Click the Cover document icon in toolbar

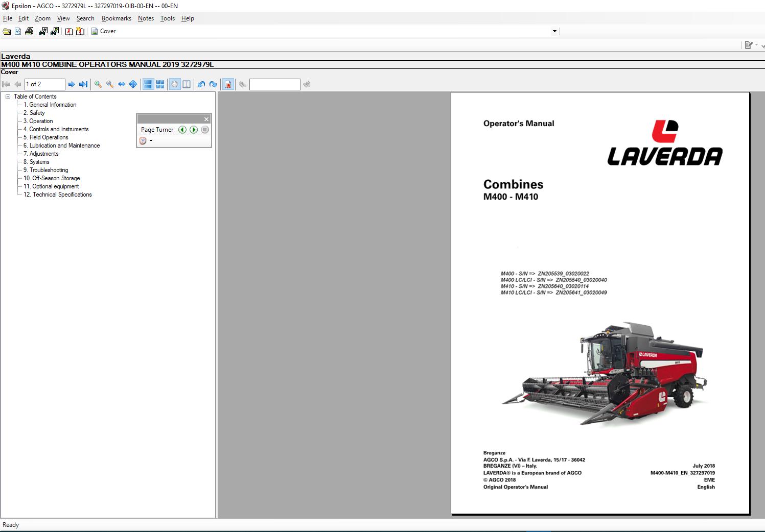tap(95, 31)
